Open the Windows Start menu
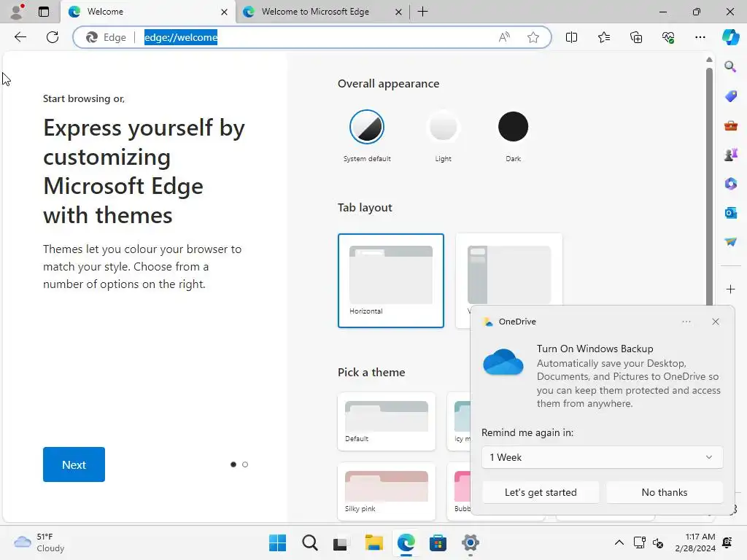The image size is (747, 560). point(277,542)
